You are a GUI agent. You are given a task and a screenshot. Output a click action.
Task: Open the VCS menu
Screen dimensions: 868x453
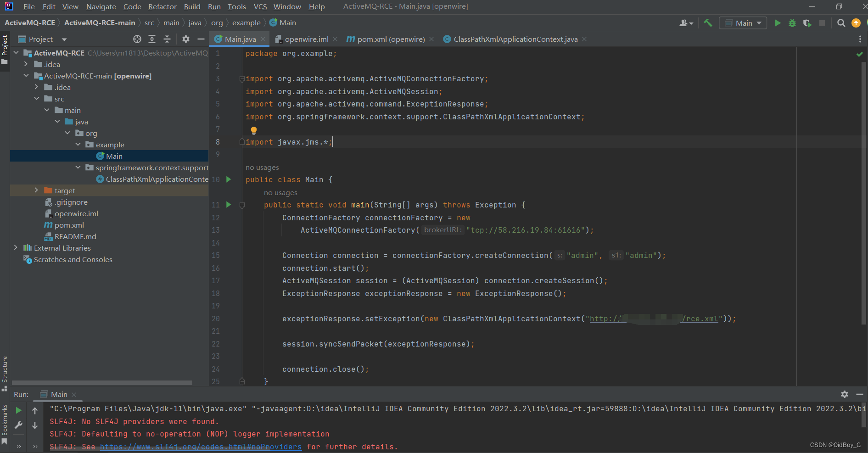(x=260, y=6)
